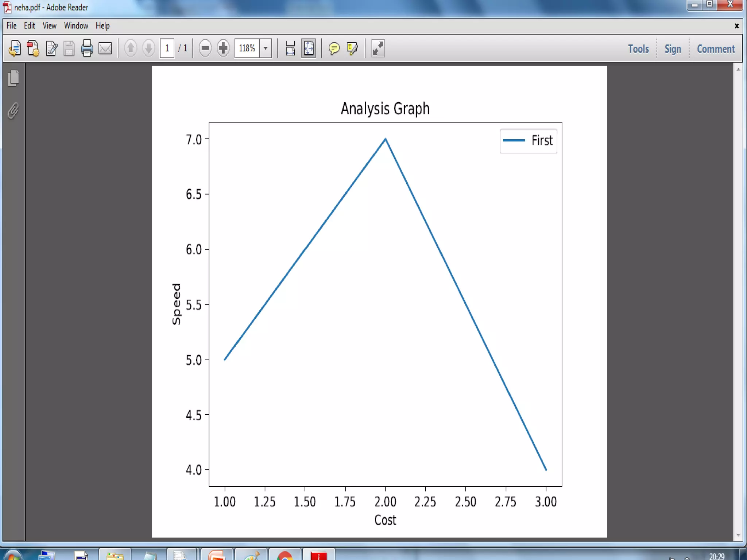Viewport: 747px width, 560px height.
Task: Click the email envelope icon
Action: point(105,48)
